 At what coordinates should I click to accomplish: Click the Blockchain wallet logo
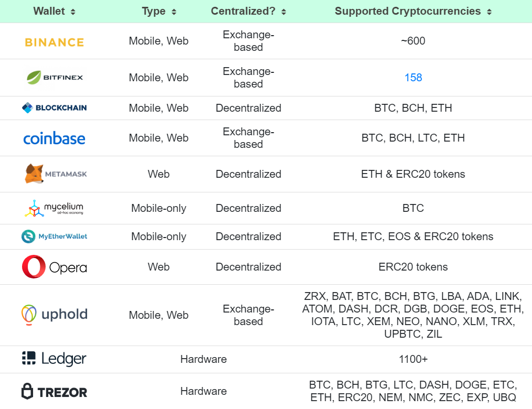click(x=55, y=108)
